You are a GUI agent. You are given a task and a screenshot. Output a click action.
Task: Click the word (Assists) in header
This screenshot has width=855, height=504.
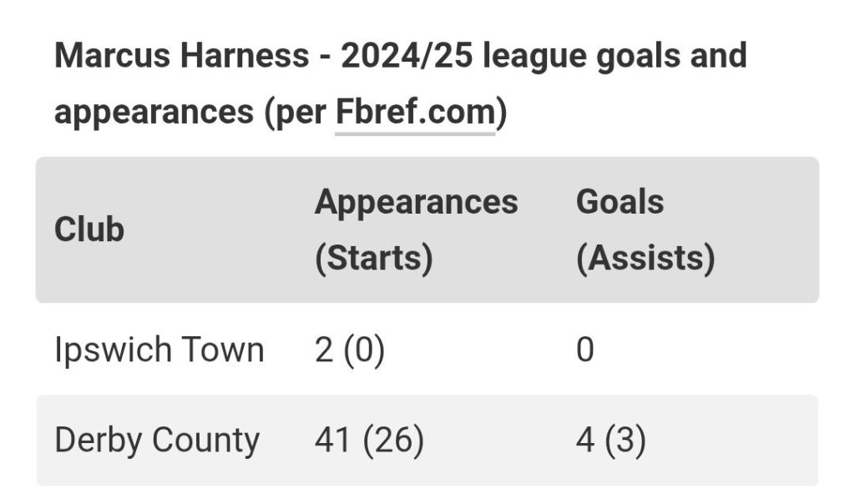[645, 257]
